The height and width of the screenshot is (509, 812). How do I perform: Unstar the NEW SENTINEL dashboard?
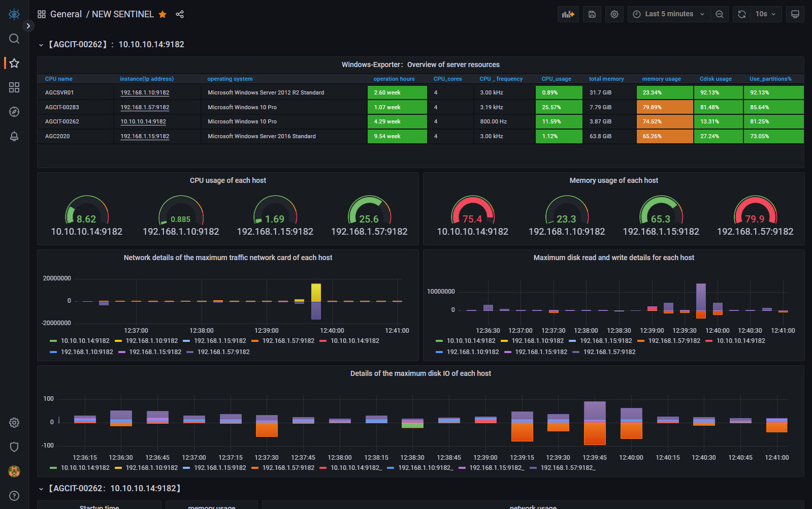(163, 14)
